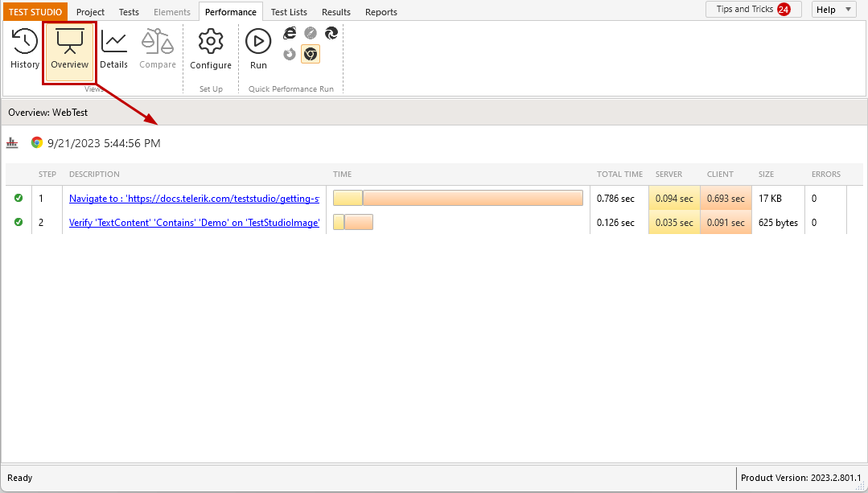
Task: Open the Verify 'TextContent' step link
Action: pos(195,223)
